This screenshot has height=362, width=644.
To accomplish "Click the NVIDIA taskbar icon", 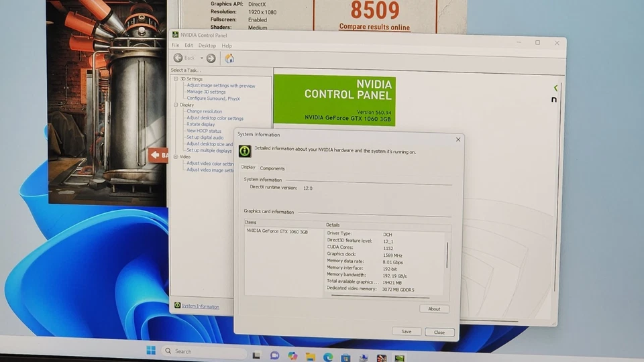I will [399, 358].
